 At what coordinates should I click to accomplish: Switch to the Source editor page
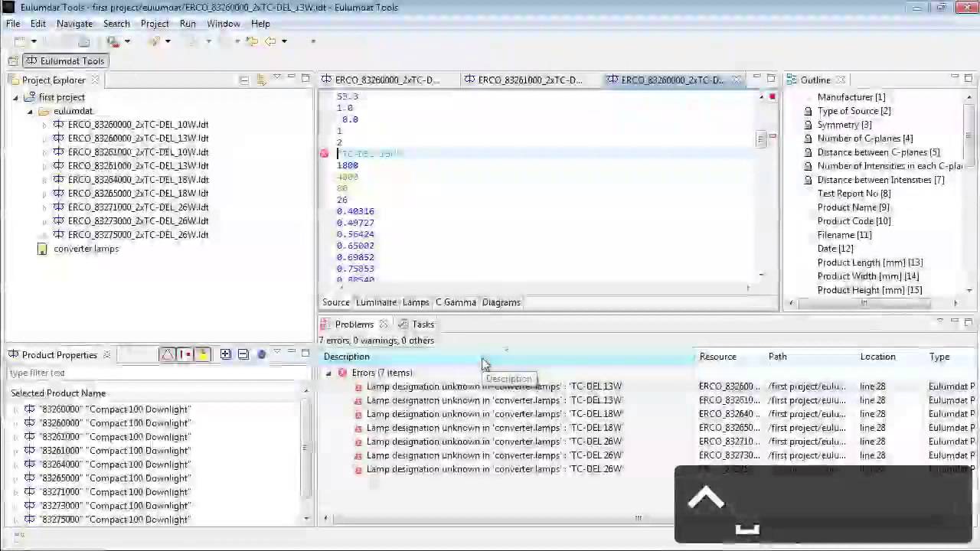click(336, 302)
